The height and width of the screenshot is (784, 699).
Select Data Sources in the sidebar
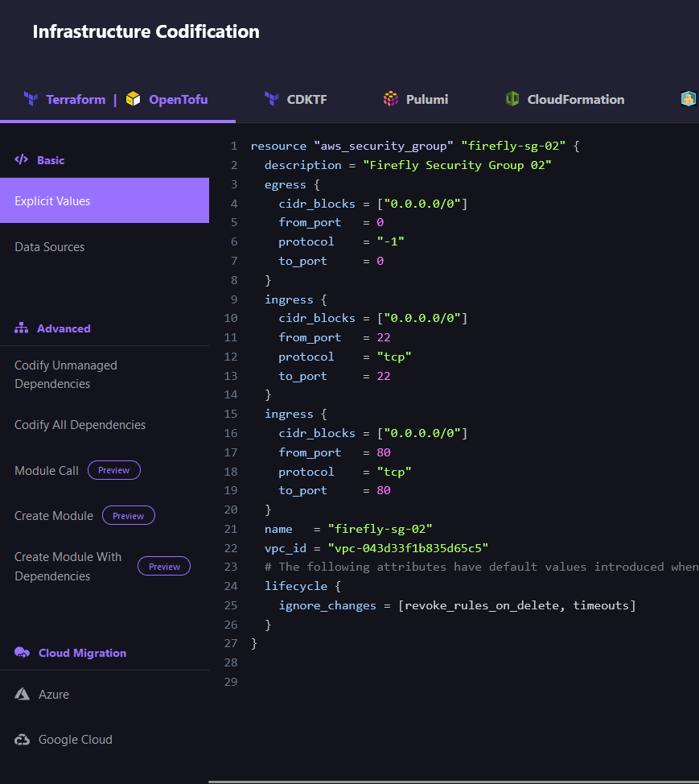[49, 247]
